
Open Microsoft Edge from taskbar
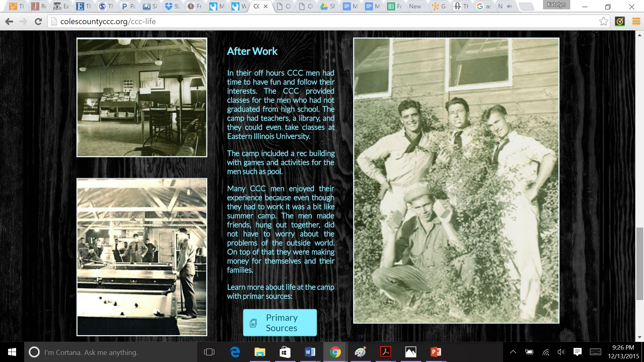click(235, 352)
